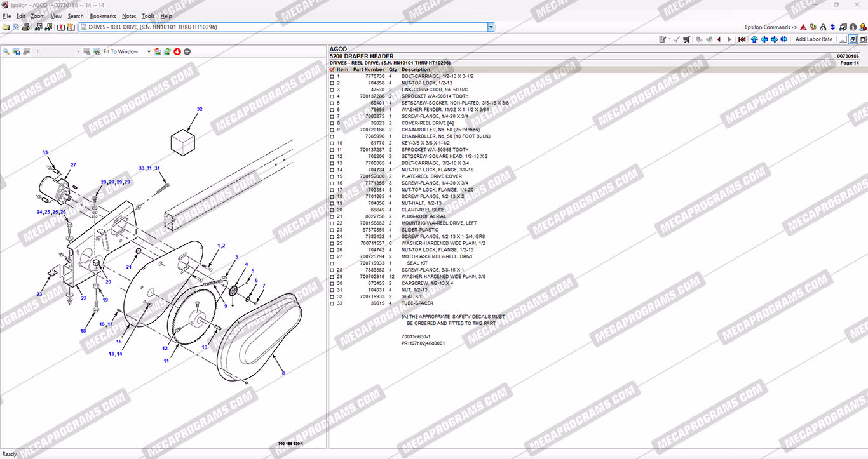Click the printer icon in main toolbar
The image size is (868, 459).
click(26, 27)
